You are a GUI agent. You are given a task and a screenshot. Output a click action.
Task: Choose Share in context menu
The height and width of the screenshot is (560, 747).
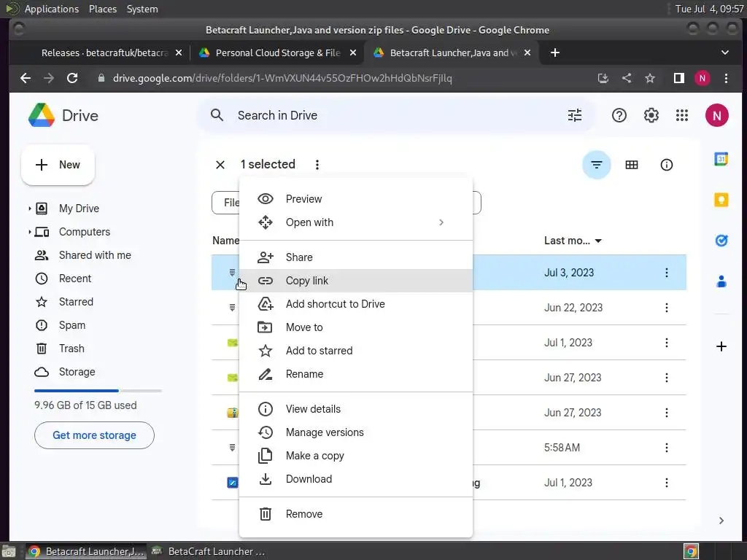point(355,257)
